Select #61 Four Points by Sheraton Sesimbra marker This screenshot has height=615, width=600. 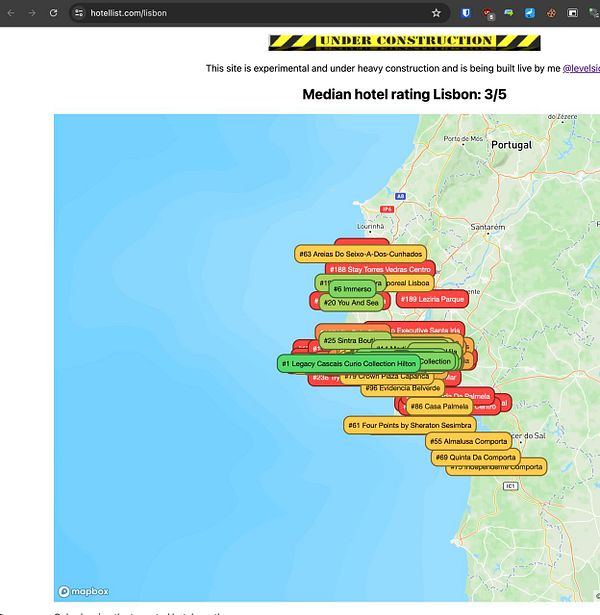point(410,425)
